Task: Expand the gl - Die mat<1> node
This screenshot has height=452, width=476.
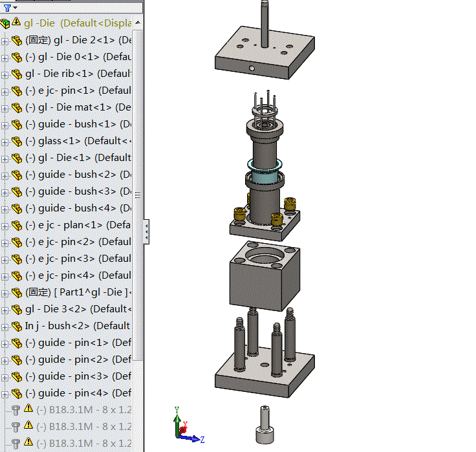Action: [5, 109]
